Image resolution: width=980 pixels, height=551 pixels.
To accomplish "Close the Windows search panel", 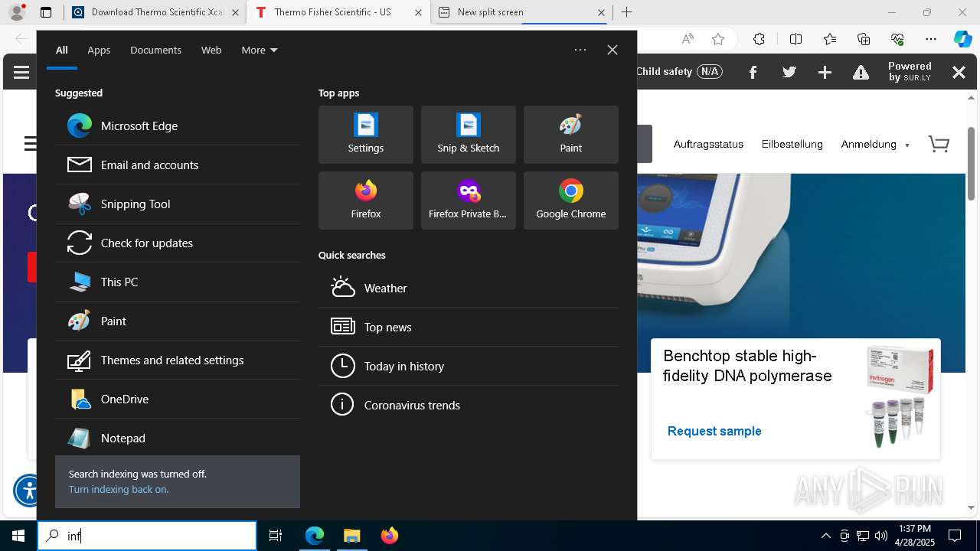I will [x=612, y=50].
